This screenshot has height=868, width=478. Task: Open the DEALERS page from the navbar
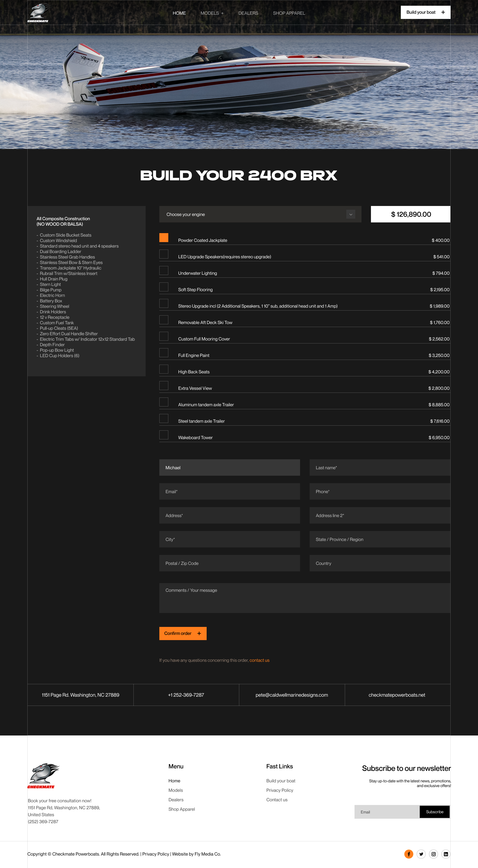click(248, 13)
